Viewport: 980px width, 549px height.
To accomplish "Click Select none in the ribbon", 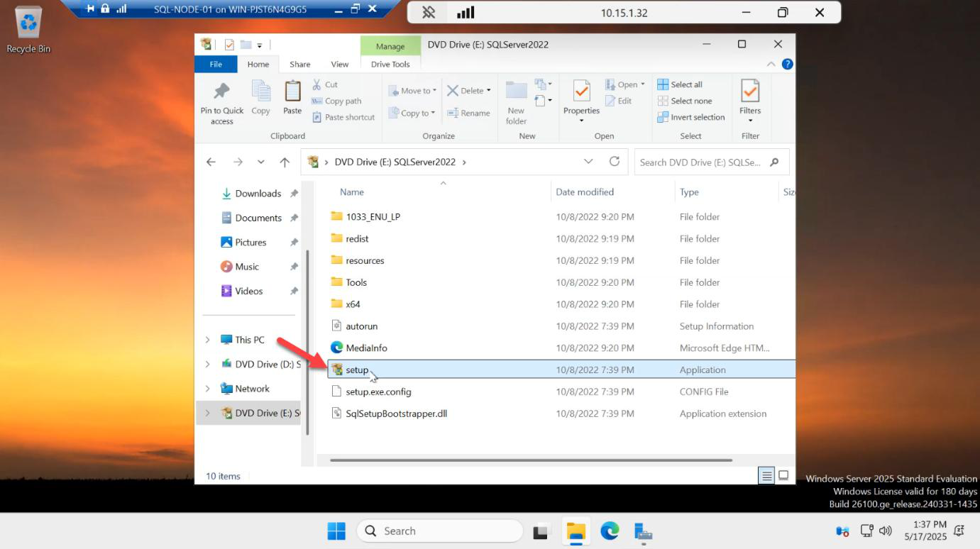I will click(x=685, y=101).
